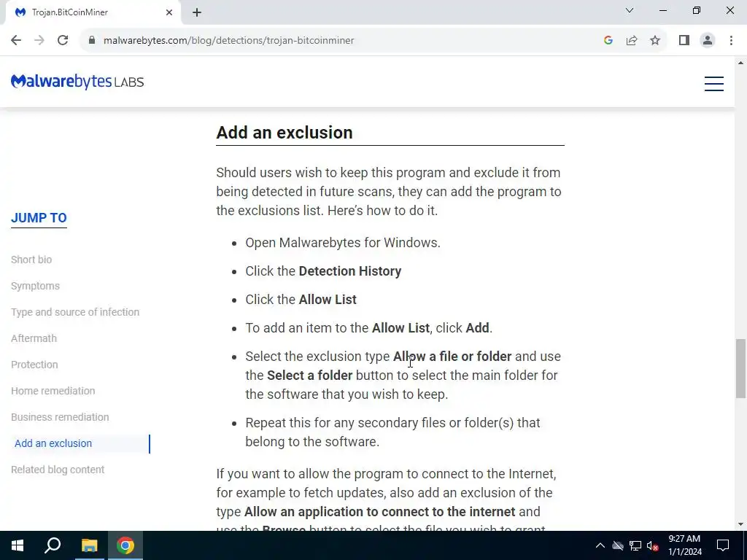Image resolution: width=747 pixels, height=560 pixels.
Task: Open the hamburger navigation menu
Action: (x=713, y=83)
